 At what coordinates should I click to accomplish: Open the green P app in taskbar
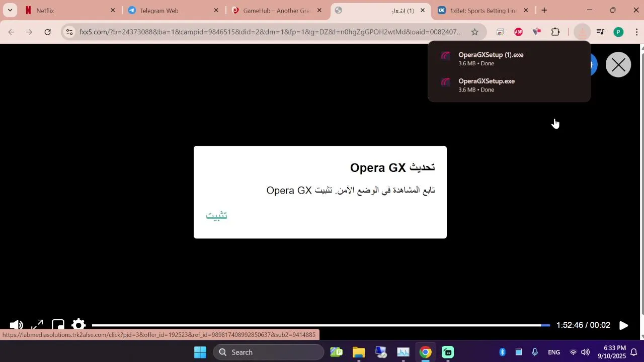(x=336, y=352)
